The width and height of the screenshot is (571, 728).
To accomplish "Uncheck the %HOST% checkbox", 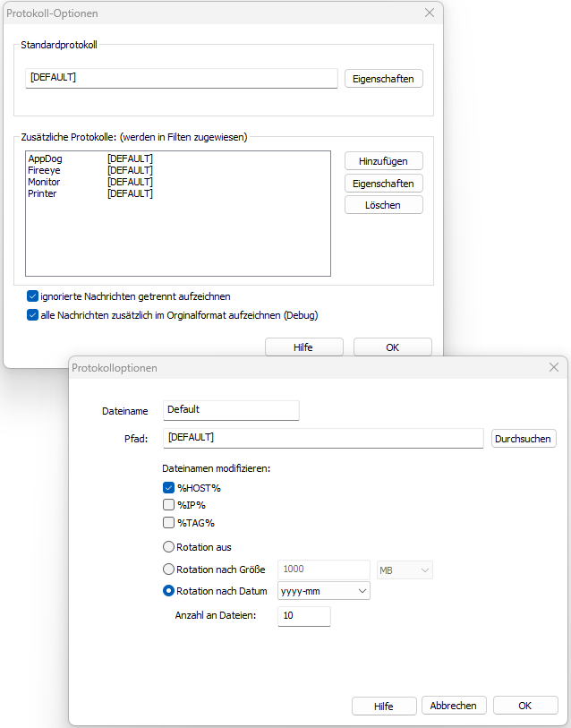I will coord(168,487).
